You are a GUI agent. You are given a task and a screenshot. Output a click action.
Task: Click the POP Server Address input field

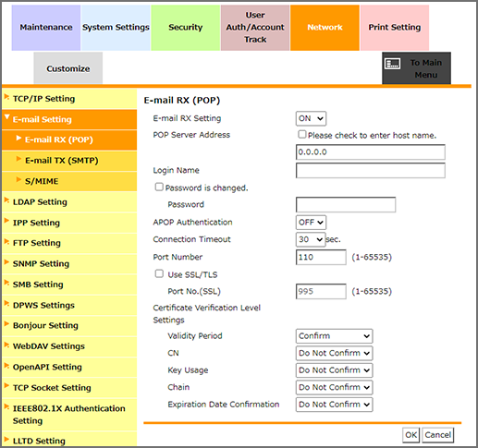point(371,152)
